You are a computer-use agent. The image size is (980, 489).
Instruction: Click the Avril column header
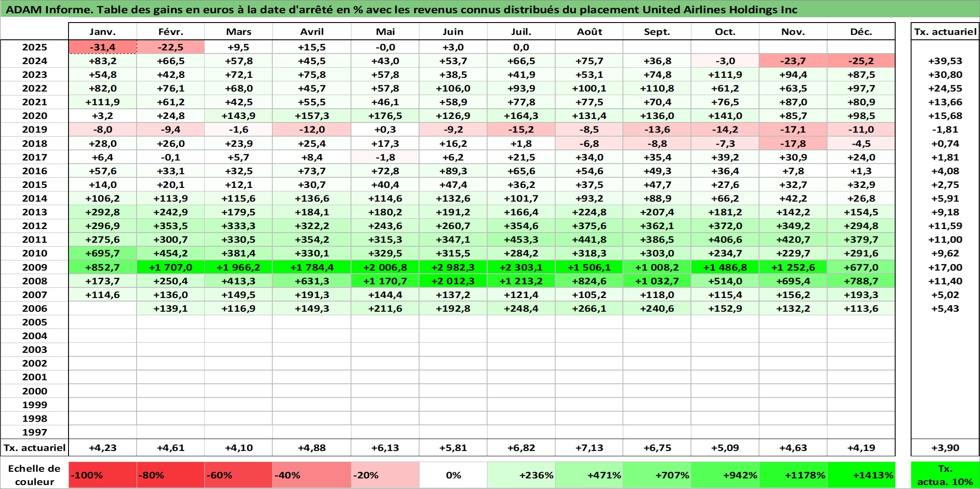[x=312, y=31]
